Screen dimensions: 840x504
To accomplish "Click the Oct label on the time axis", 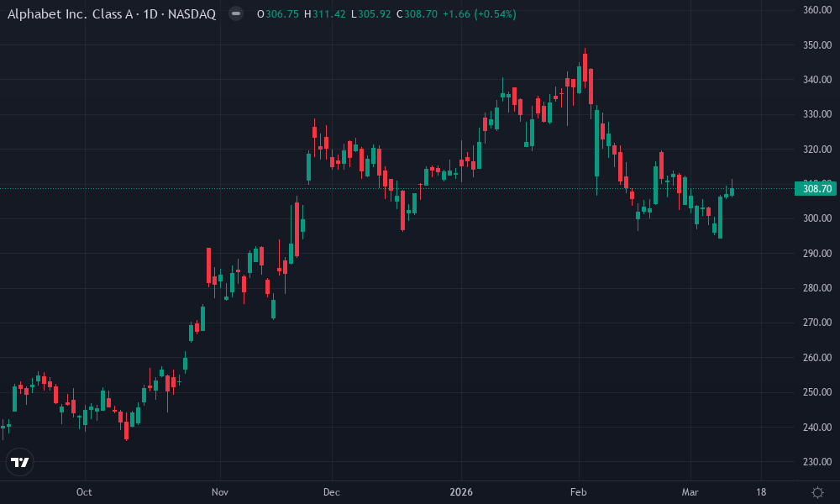I will [84, 493].
